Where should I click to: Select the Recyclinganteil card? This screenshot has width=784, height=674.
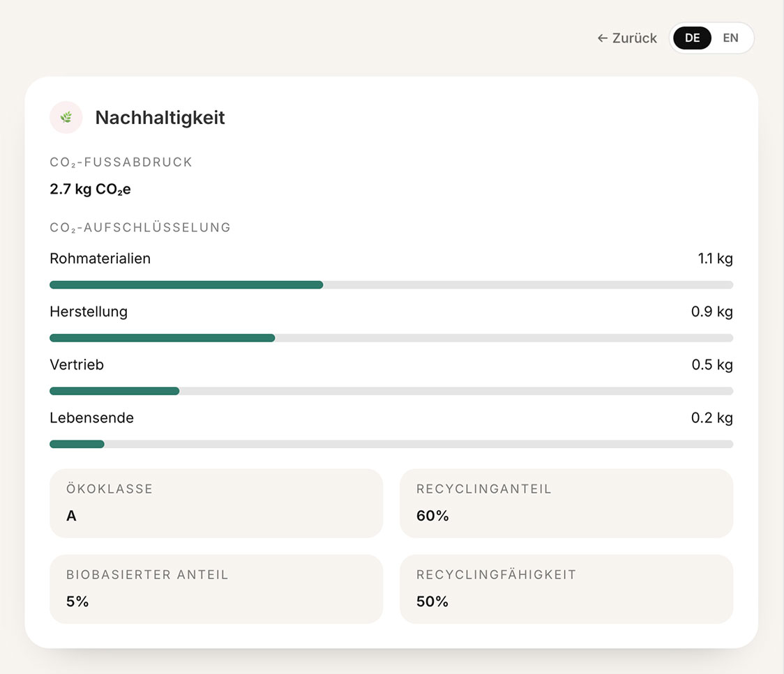[x=566, y=503]
